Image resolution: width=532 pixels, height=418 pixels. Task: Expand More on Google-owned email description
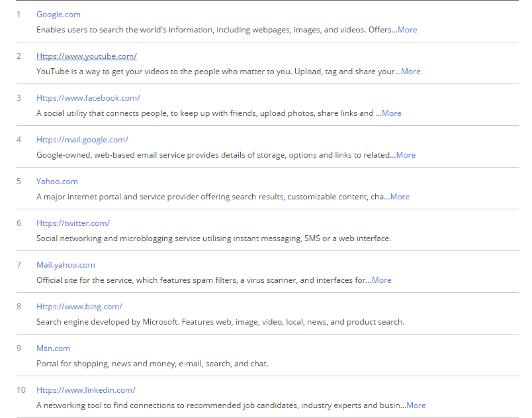(406, 155)
